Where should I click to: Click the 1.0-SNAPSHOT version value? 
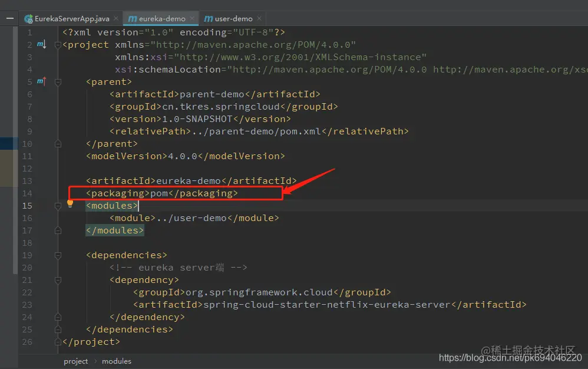coord(197,119)
